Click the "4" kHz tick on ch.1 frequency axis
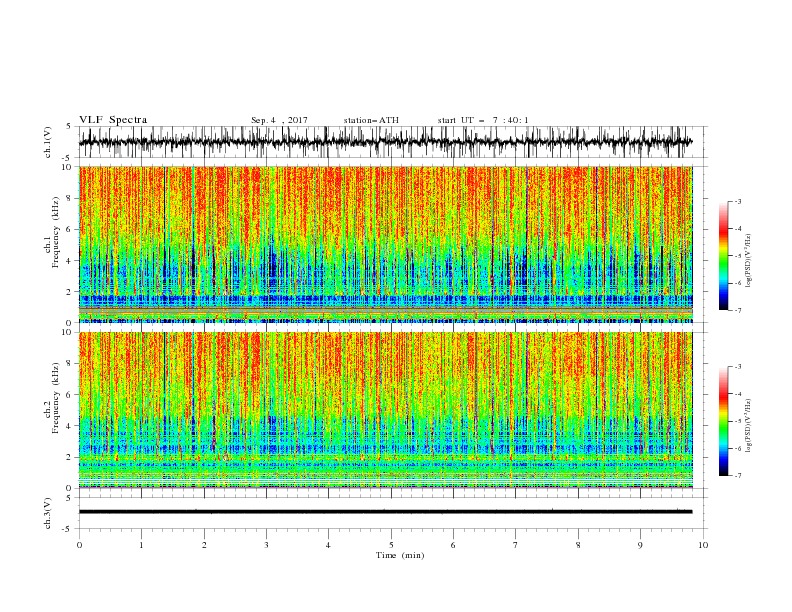The width and height of the screenshot is (792, 612). coord(71,261)
